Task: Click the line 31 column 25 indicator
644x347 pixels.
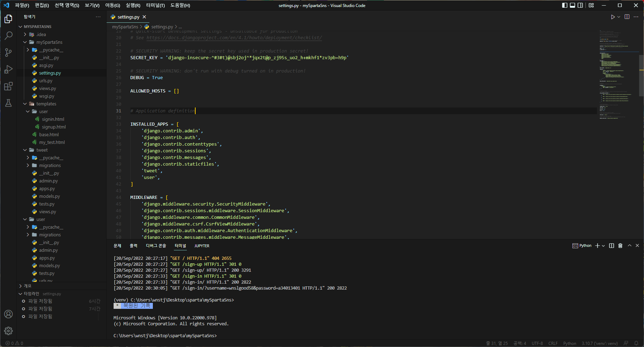Action: coord(497,343)
